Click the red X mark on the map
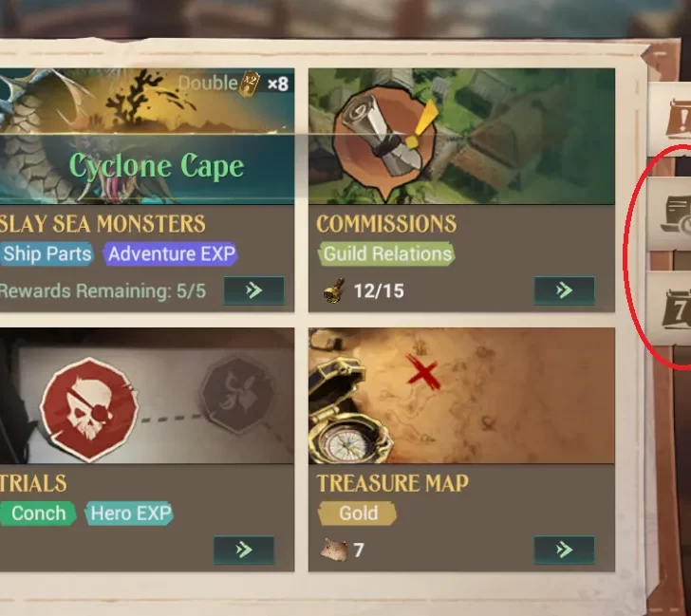This screenshot has height=616, width=691. pos(423,372)
